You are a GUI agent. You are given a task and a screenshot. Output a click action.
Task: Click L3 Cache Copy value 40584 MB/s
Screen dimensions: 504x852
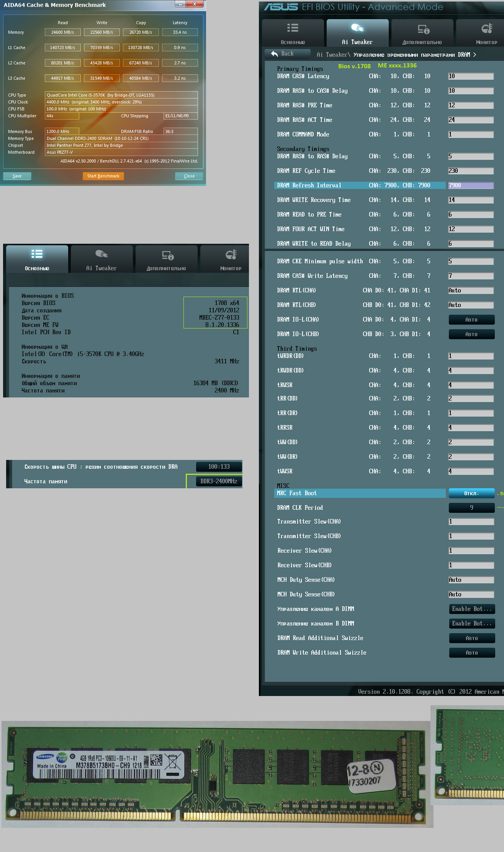tap(141, 78)
